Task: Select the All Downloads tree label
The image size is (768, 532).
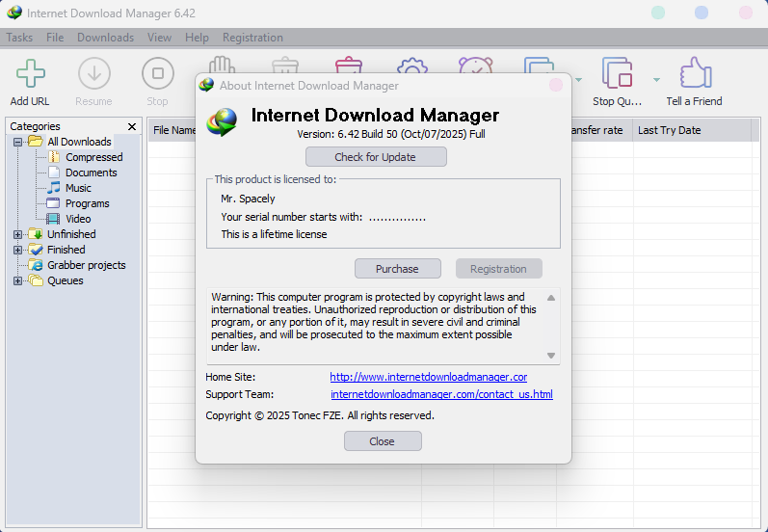Action: (79, 142)
